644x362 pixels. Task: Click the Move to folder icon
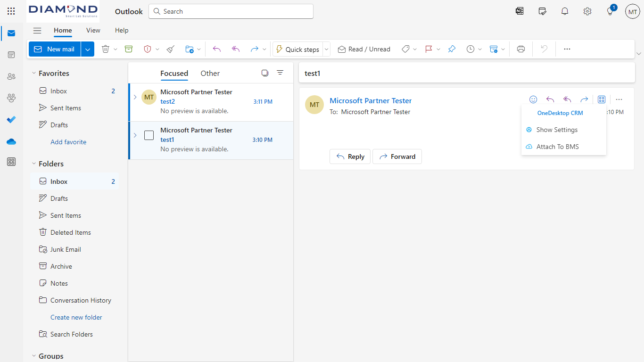click(190, 49)
